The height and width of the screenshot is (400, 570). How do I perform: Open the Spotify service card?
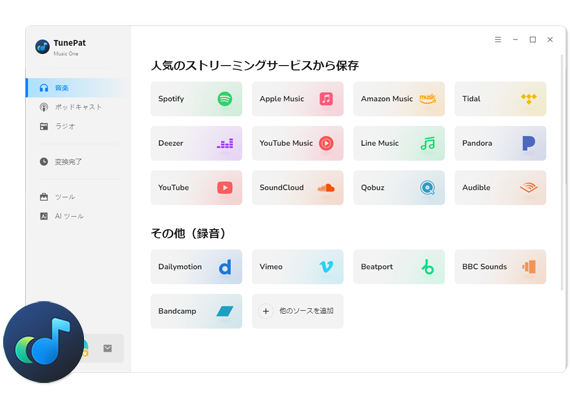196,99
